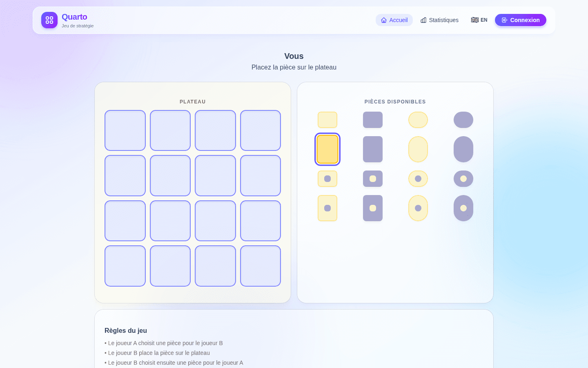Place piece on top-left board cell
Viewport: 588px width, 368px height.
click(x=125, y=130)
